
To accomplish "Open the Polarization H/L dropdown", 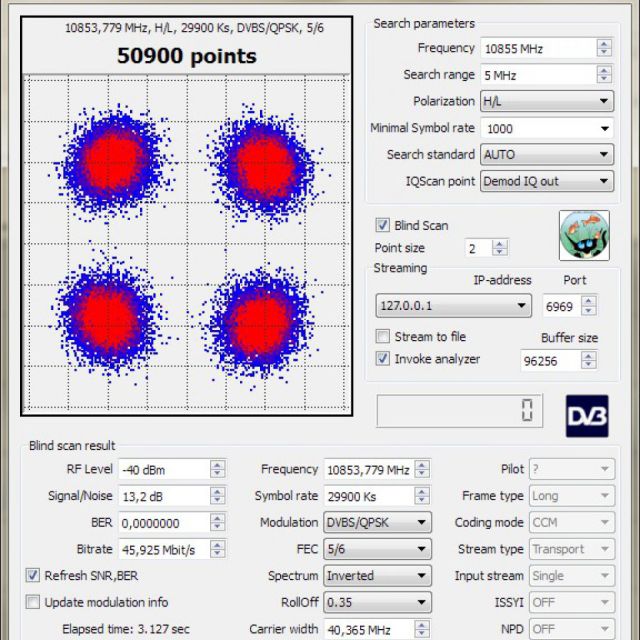I will [547, 101].
